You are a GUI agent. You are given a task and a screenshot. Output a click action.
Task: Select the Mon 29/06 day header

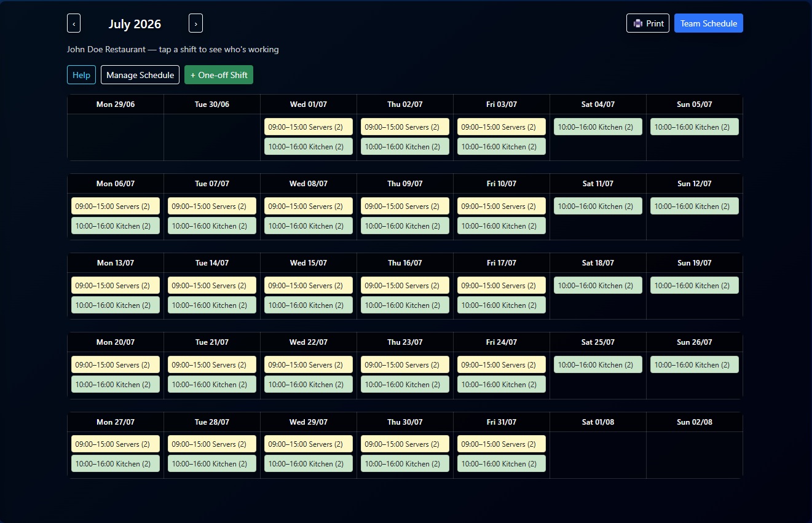click(x=116, y=104)
